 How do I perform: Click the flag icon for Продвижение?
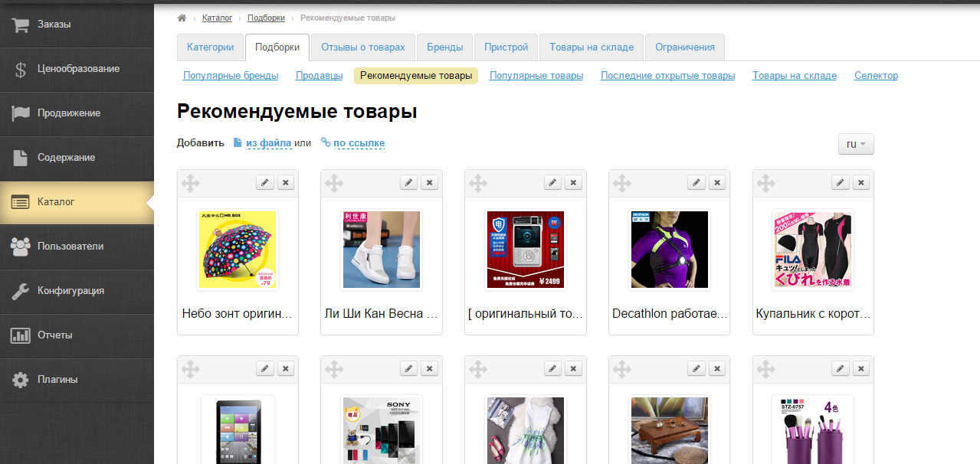coord(21,113)
